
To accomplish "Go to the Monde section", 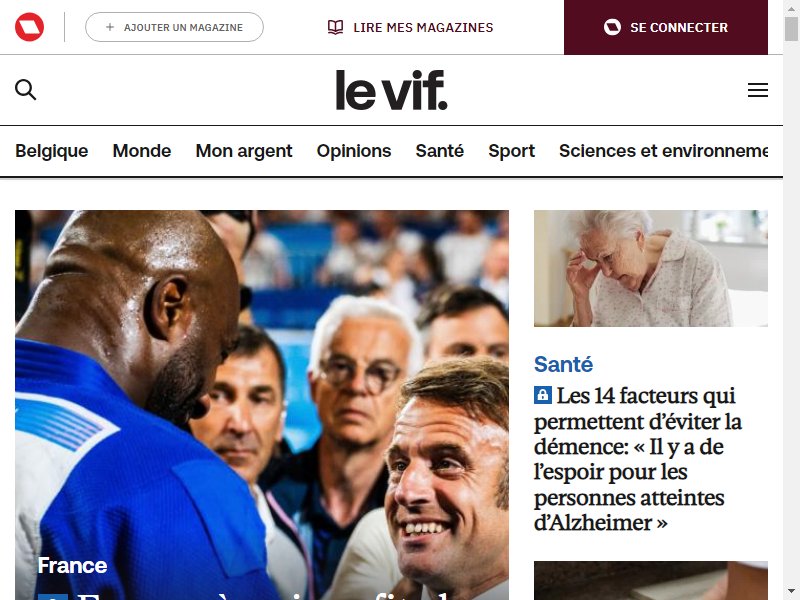I will pyautogui.click(x=142, y=151).
